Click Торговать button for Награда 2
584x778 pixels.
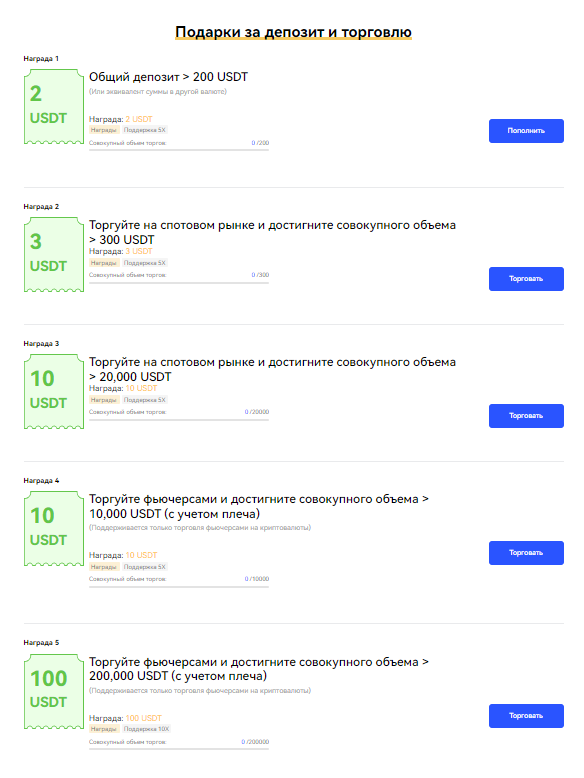tap(526, 279)
